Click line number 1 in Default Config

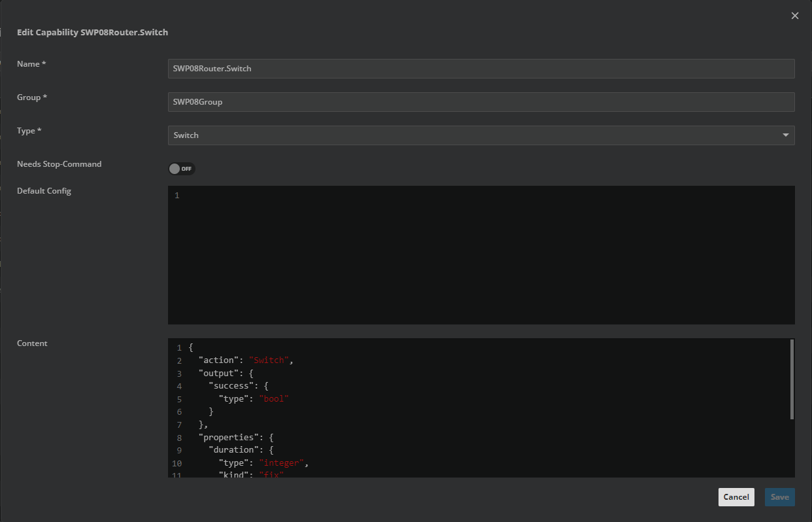pyautogui.click(x=177, y=196)
